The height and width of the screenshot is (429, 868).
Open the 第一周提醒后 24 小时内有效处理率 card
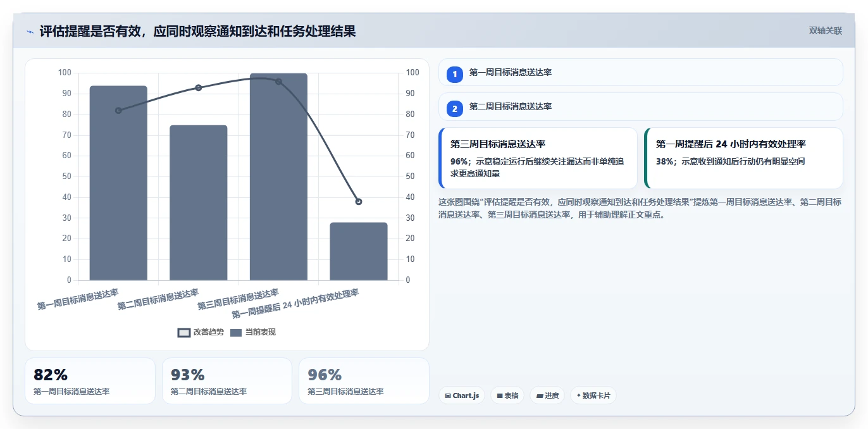coord(743,158)
